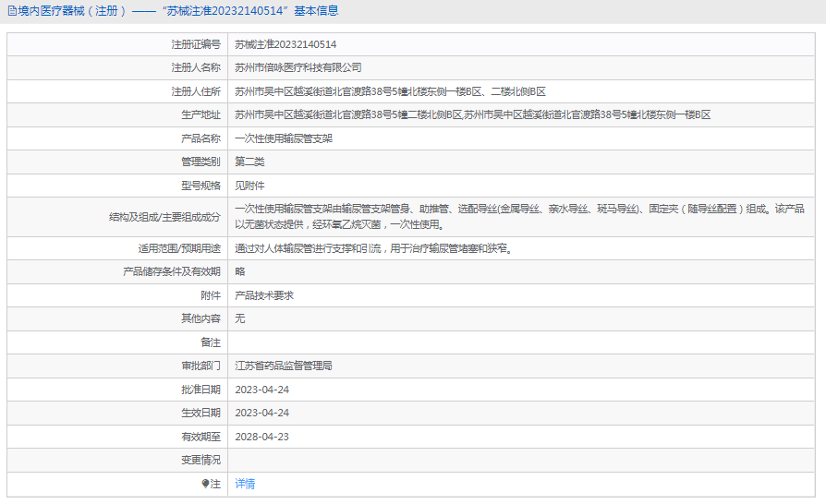Select the value 无
The height and width of the screenshot is (504, 826).
240,318
